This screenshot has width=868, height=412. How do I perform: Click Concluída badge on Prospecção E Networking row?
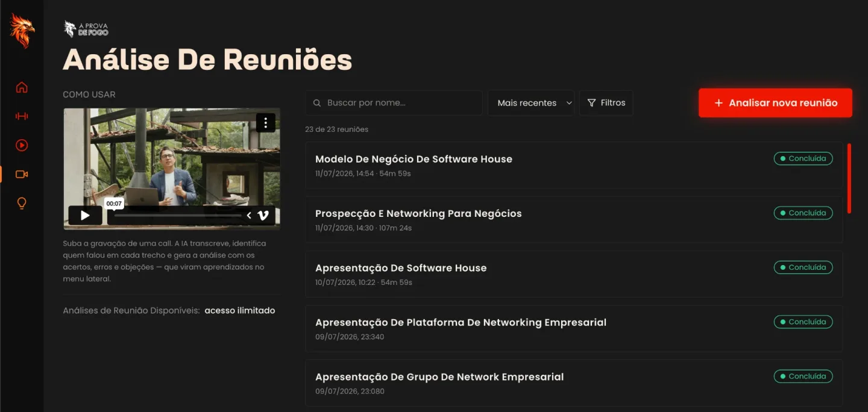[x=803, y=213]
